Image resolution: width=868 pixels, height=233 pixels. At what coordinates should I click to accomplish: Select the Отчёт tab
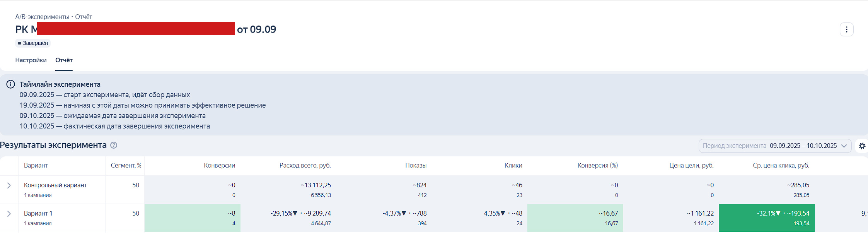click(64, 60)
